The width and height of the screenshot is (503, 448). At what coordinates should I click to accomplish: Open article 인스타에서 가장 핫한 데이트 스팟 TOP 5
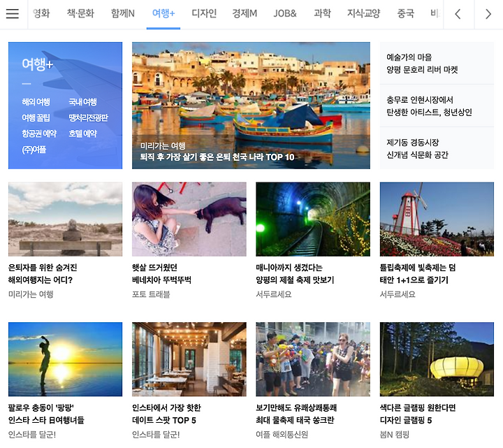pyautogui.click(x=166, y=414)
